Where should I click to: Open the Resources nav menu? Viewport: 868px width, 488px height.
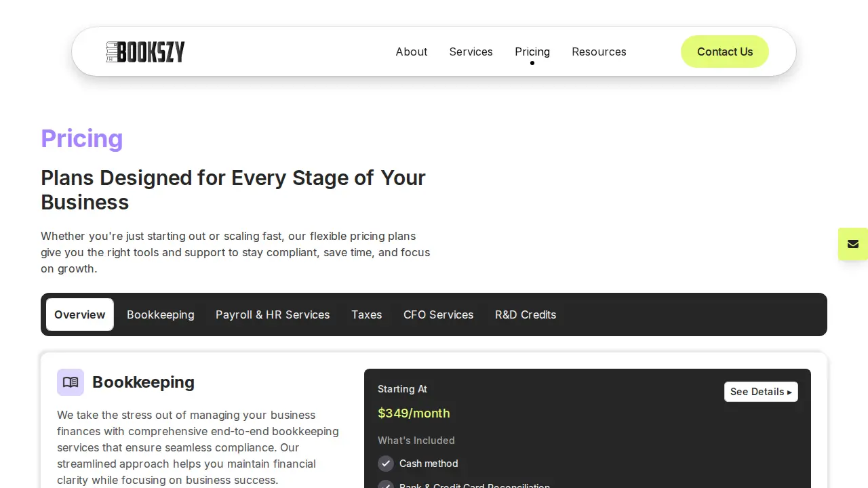coord(599,52)
